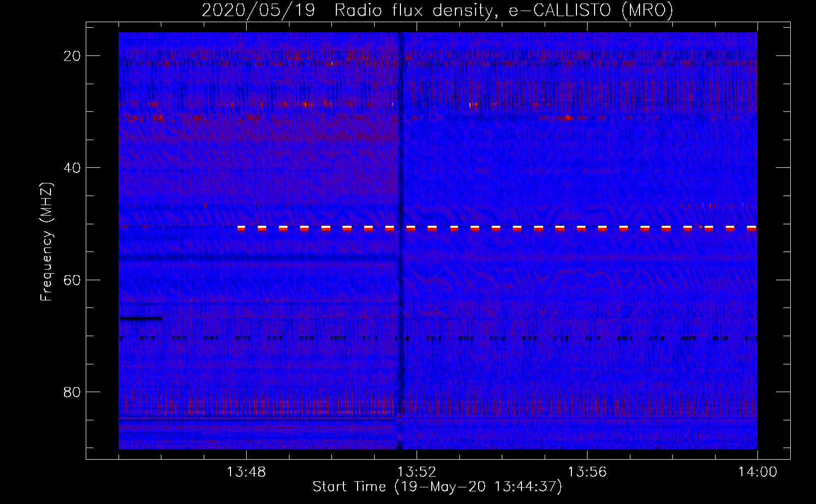The image size is (816, 504).
Task: Click the 13:48 time tick label
Action: (x=246, y=472)
